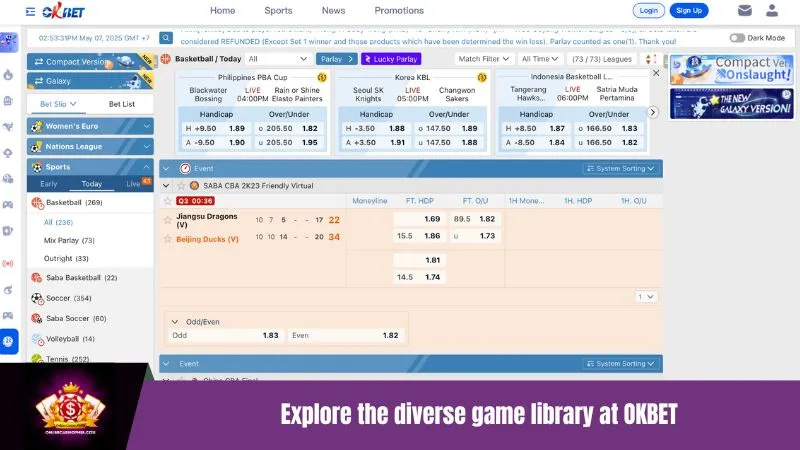The image size is (800, 450).
Task: Open Promotions in top navigation
Action: tap(399, 10)
